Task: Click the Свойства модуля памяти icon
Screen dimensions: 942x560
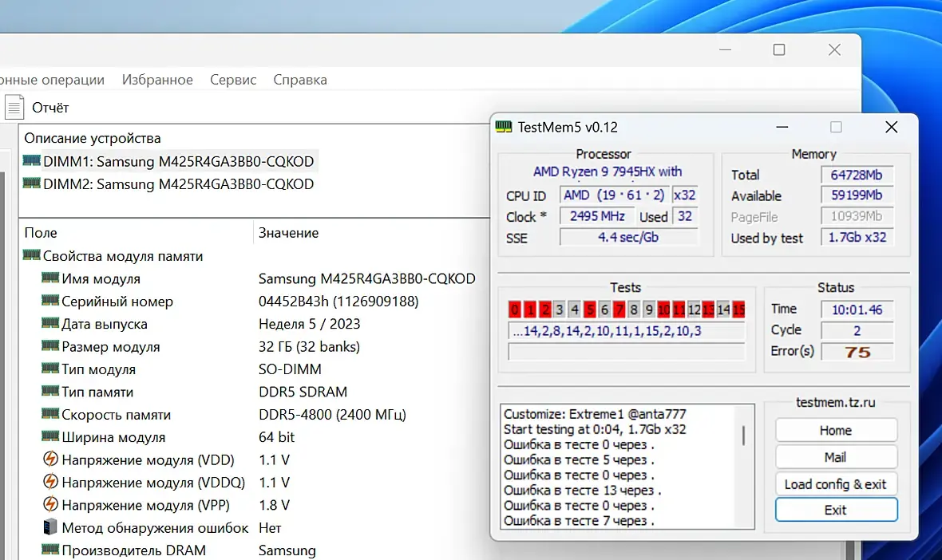Action: click(x=32, y=255)
